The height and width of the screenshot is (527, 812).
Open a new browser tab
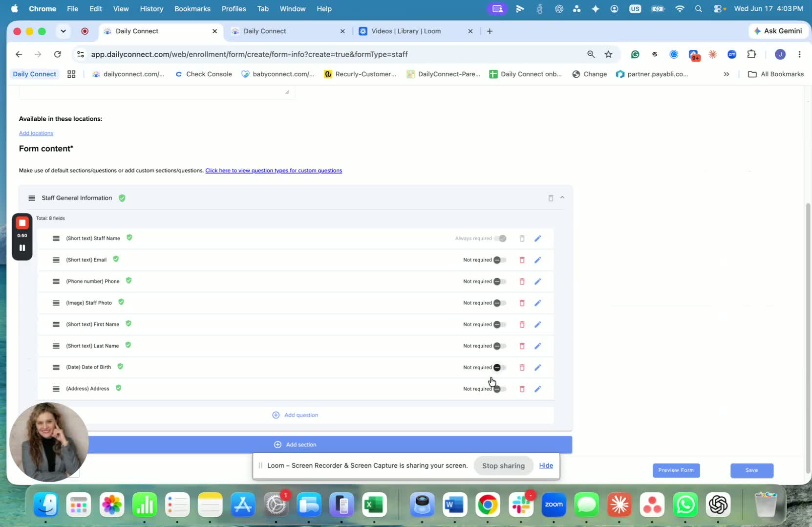pos(490,31)
